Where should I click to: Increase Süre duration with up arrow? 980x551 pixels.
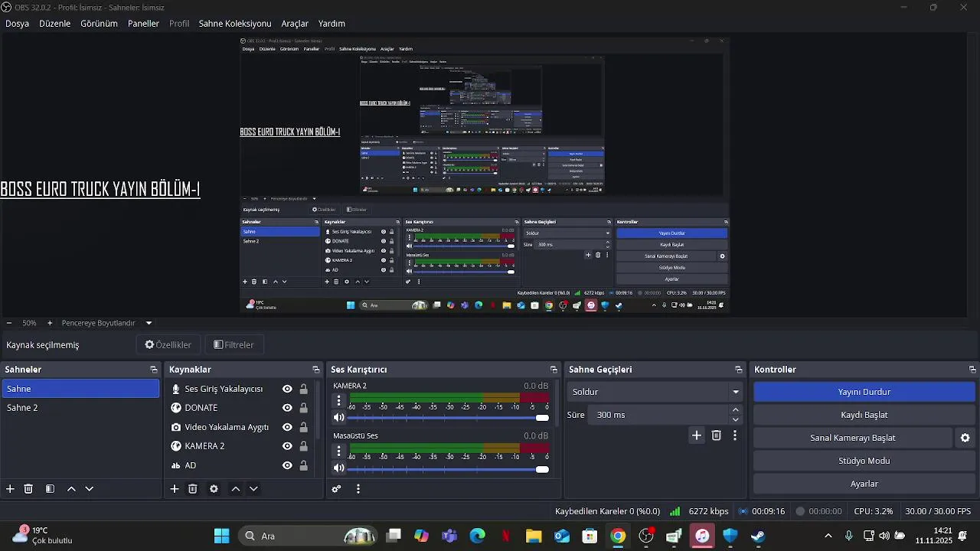(736, 410)
